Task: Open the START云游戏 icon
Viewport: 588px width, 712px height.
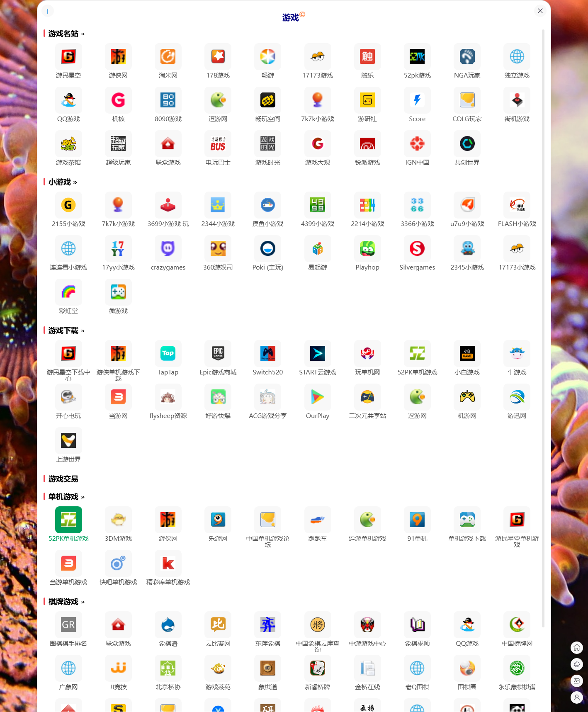Action: [317, 354]
